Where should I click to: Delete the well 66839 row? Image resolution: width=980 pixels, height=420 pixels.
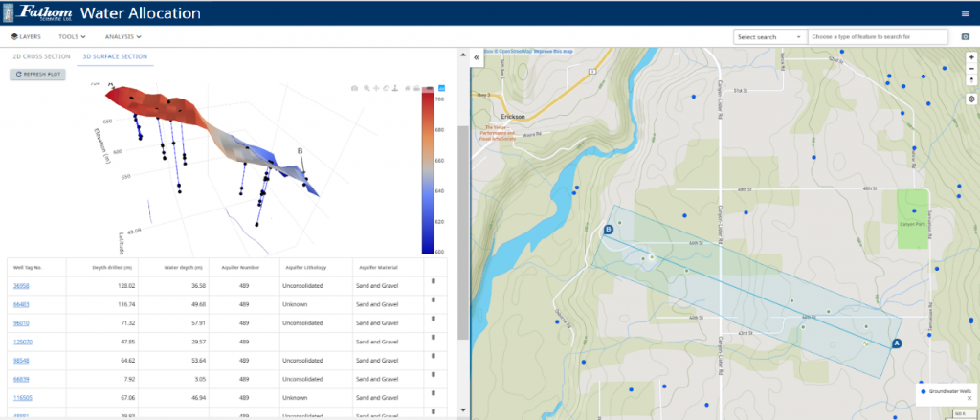tap(434, 374)
